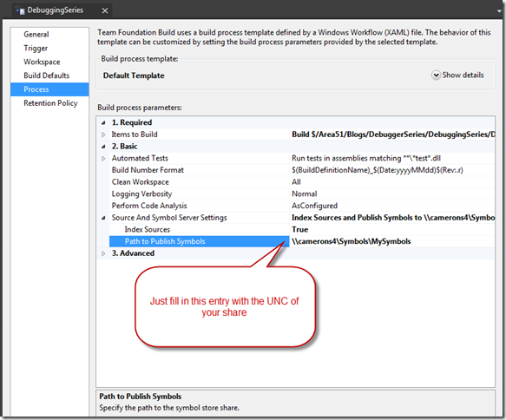Expand Show details chevron icon

pos(436,75)
